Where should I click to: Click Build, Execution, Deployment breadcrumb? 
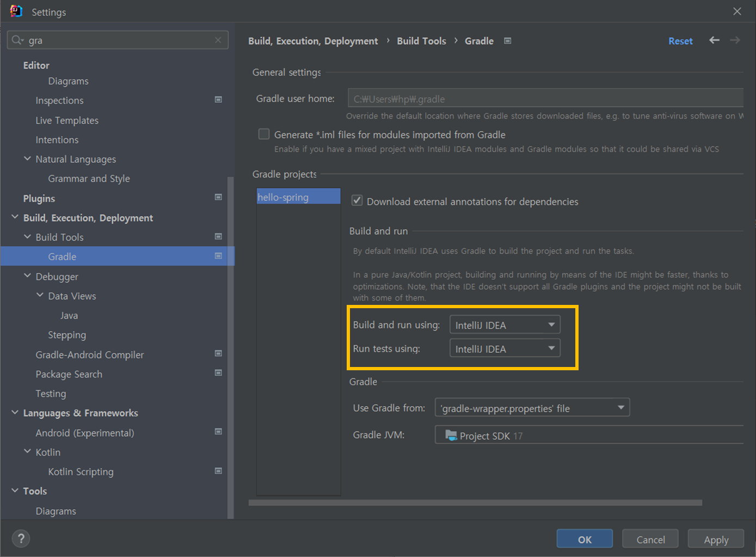coord(313,41)
